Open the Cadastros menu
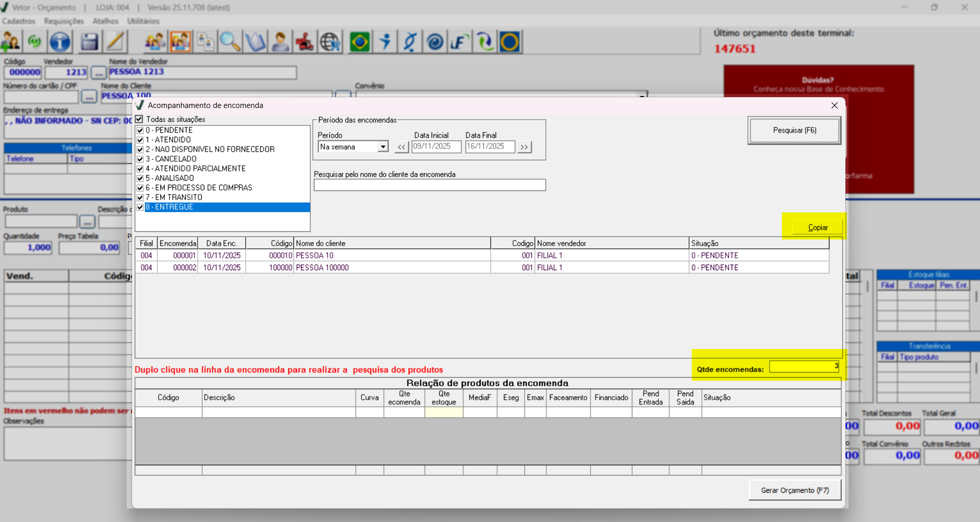This screenshot has height=522, width=980. click(18, 21)
